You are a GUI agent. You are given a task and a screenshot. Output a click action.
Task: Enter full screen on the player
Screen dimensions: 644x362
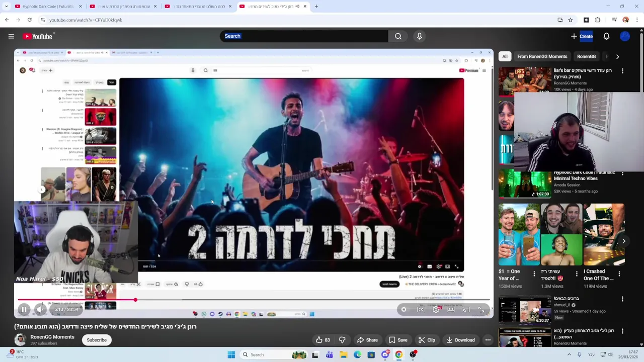tap(481, 310)
